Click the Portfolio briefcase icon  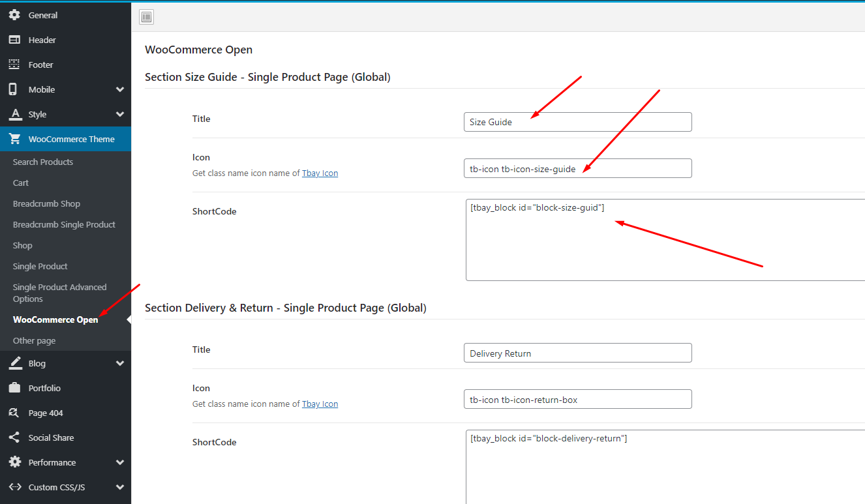pos(14,388)
